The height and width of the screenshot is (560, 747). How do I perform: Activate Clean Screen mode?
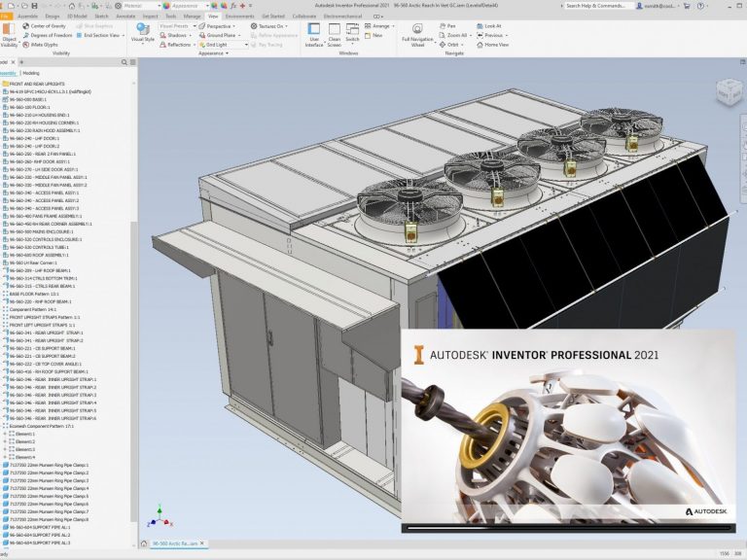(335, 35)
